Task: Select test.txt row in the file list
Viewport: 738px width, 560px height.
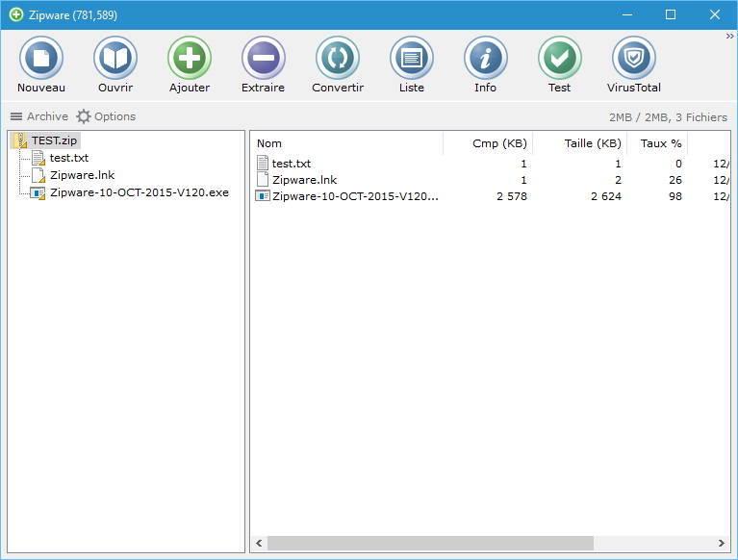Action: (490, 164)
